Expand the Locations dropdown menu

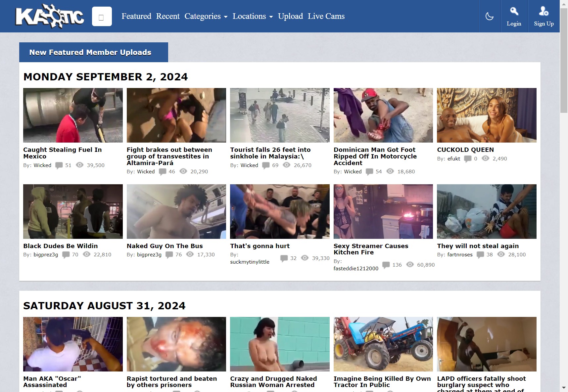253,16
